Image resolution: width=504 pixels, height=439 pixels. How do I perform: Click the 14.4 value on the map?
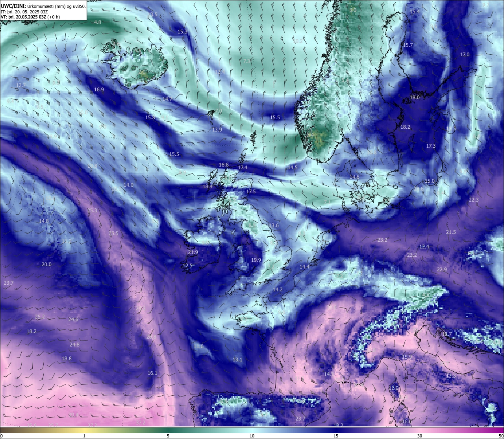(x=304, y=267)
